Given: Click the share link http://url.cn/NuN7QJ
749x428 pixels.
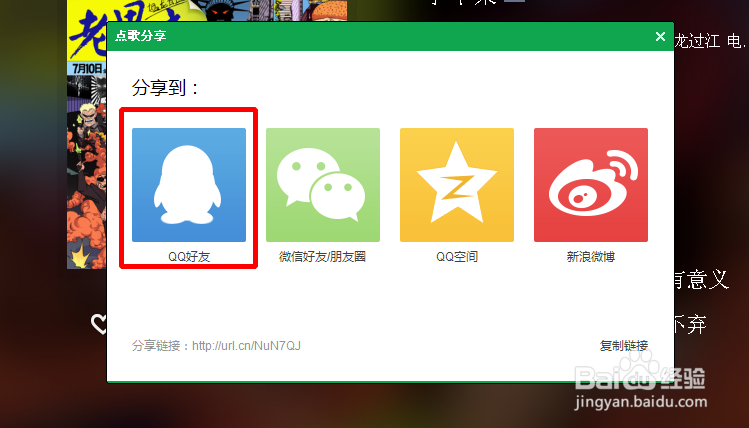Looking at the screenshot, I should (x=246, y=345).
